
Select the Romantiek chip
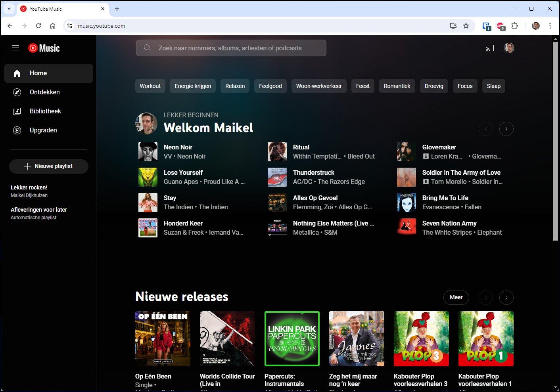click(397, 86)
